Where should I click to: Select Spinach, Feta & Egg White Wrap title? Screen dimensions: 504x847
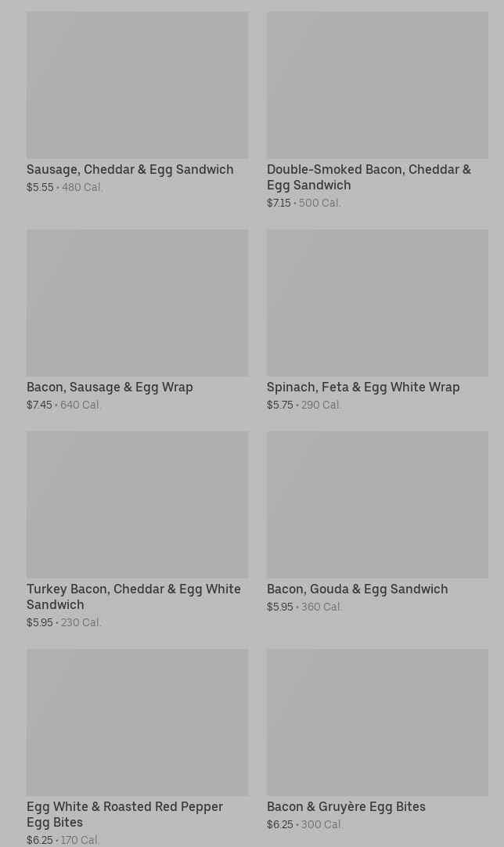tap(363, 387)
